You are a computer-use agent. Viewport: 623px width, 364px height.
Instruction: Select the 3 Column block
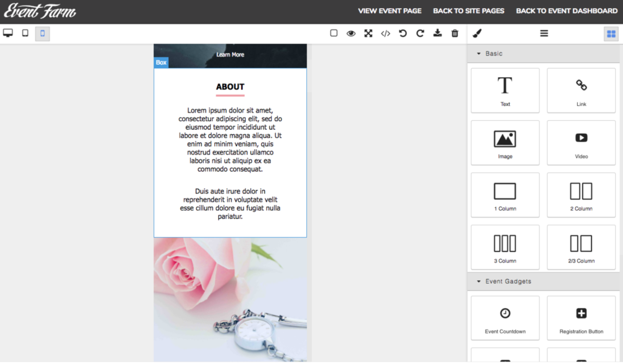point(505,247)
